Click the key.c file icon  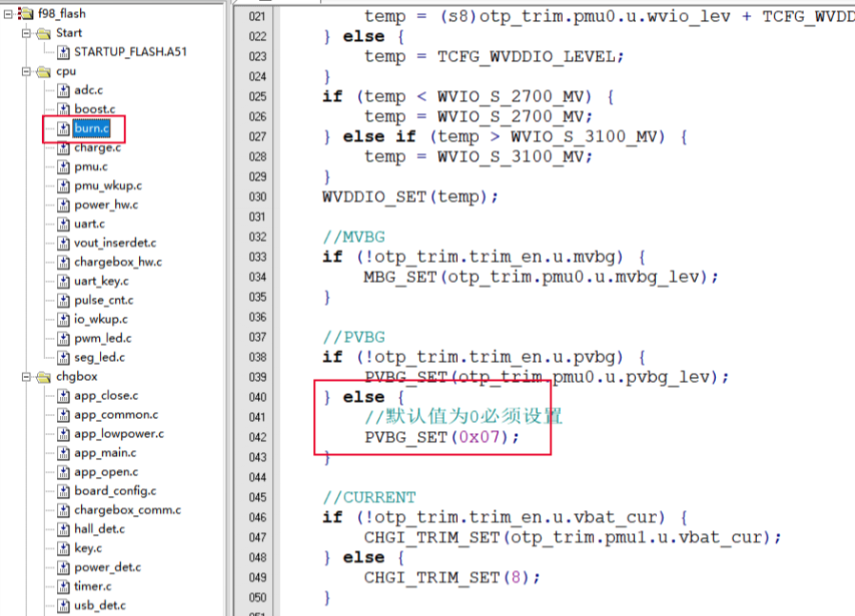coord(64,548)
